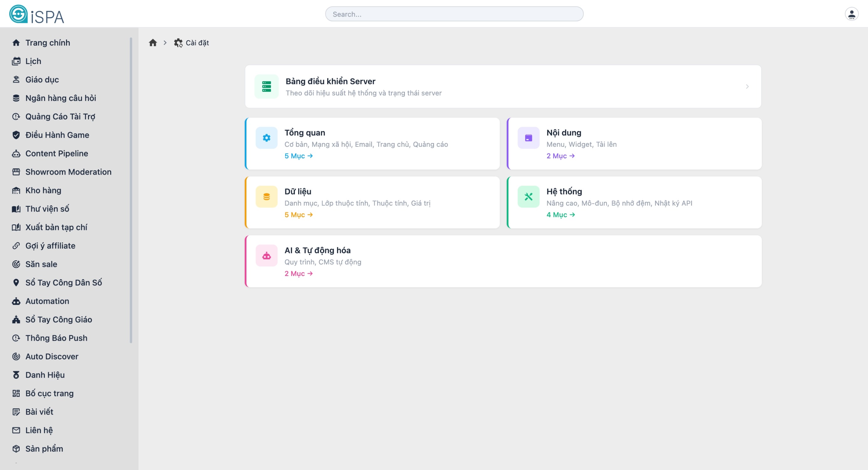Image resolution: width=868 pixels, height=470 pixels.
Task: Click the blue gear icon on Tổng quan card
Action: click(266, 138)
